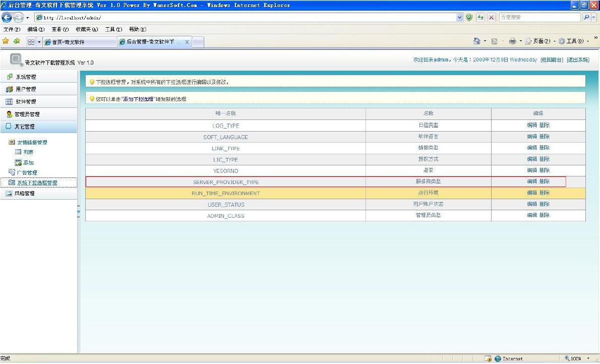The height and width of the screenshot is (364, 600).
Task: Click the search box field
Action: pyautogui.click(x=540, y=17)
